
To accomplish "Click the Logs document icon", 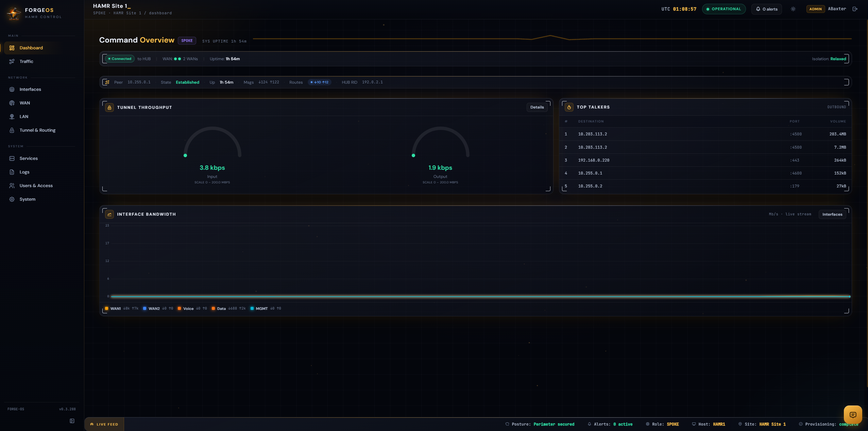I will pos(12,172).
